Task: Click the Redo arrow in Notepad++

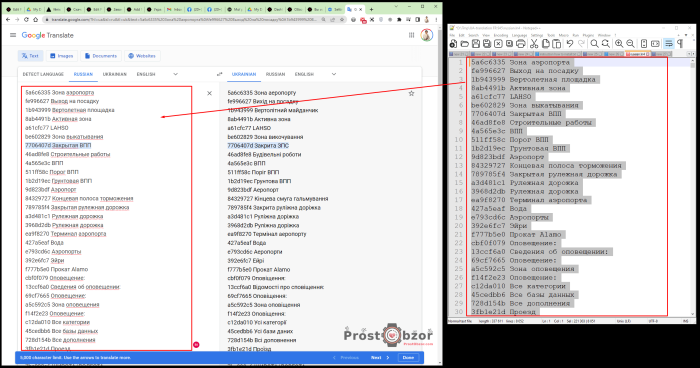Action: 581,43
